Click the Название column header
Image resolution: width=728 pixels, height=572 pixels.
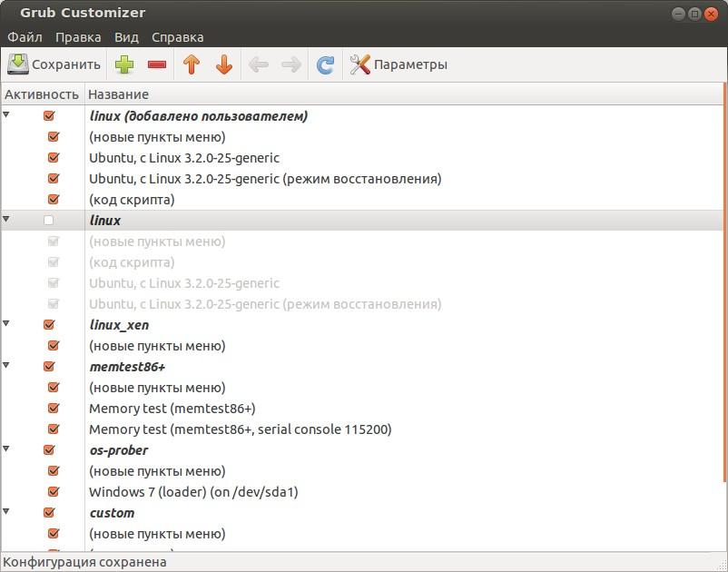404,94
